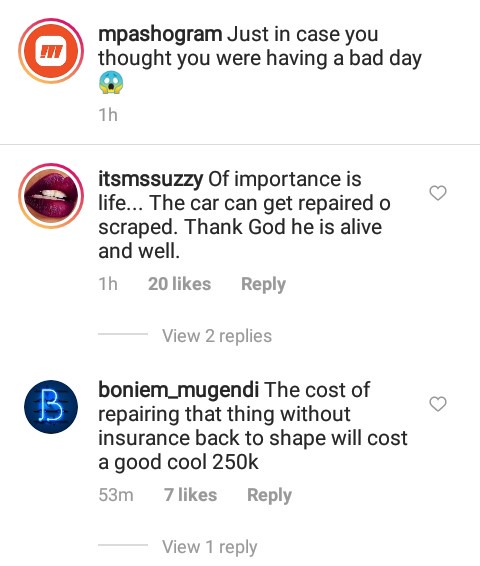
Task: Click the comment text 'Thank God he is alive'
Action: coord(283,227)
